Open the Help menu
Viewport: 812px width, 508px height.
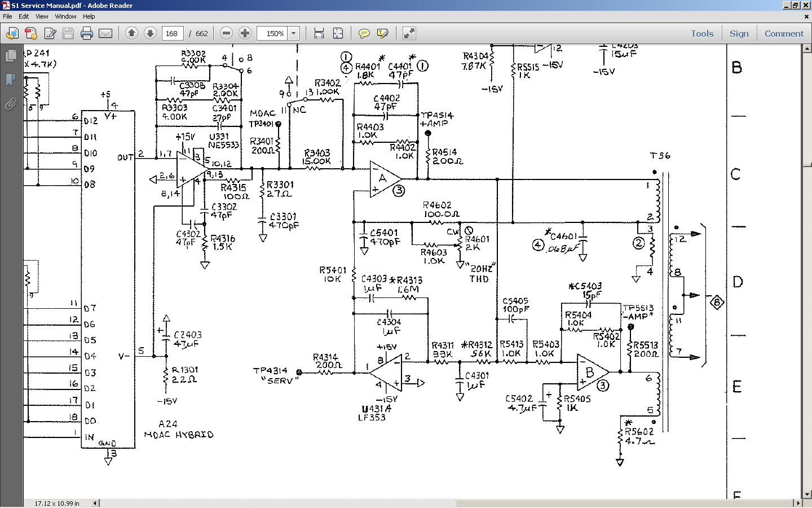click(x=89, y=16)
